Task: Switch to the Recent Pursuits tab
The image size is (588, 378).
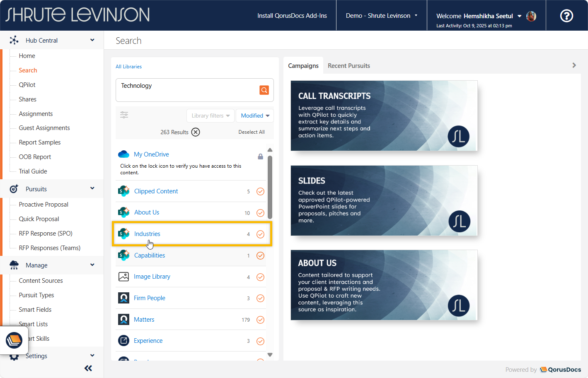Action: (x=348, y=66)
